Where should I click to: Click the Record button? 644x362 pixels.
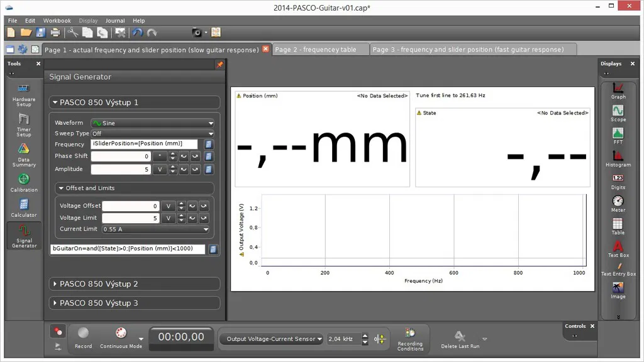coord(83,337)
